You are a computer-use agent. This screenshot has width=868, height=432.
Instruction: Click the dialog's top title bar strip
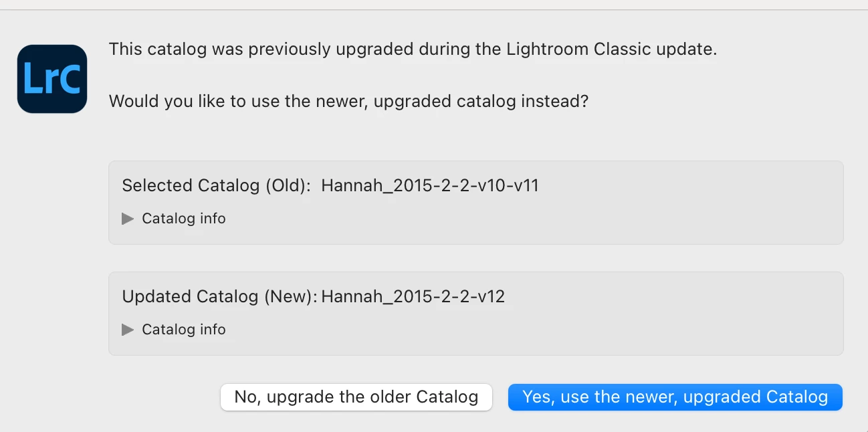point(434,5)
